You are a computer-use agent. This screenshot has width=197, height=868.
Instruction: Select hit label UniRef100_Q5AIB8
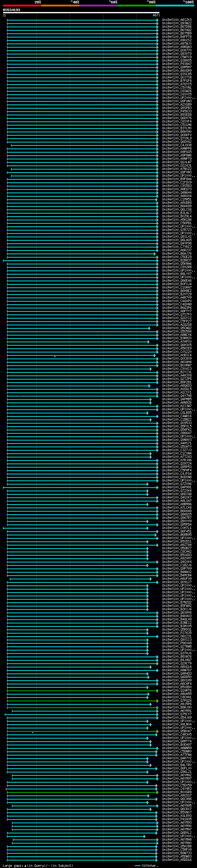point(177,846)
